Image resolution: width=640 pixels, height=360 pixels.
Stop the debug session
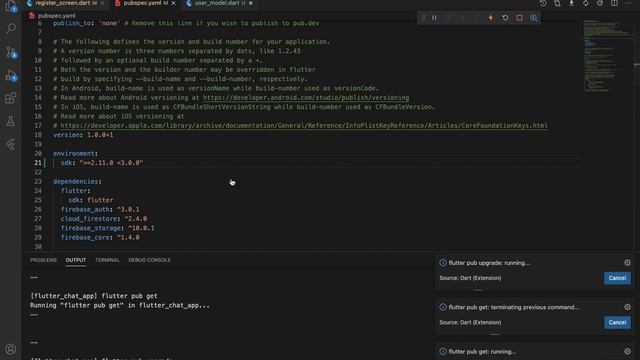(519, 18)
